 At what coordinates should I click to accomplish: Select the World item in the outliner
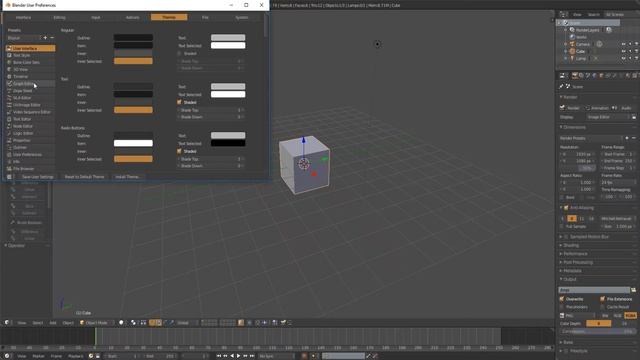pyautogui.click(x=582, y=37)
